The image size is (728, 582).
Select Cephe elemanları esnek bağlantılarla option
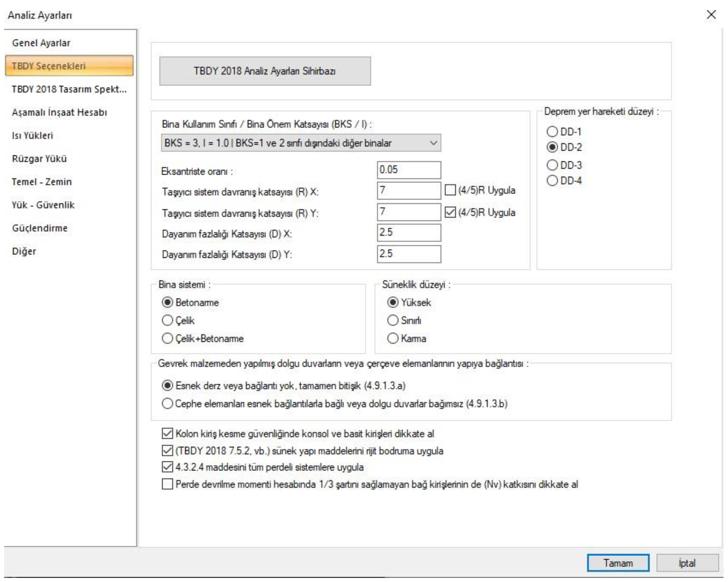[167, 404]
